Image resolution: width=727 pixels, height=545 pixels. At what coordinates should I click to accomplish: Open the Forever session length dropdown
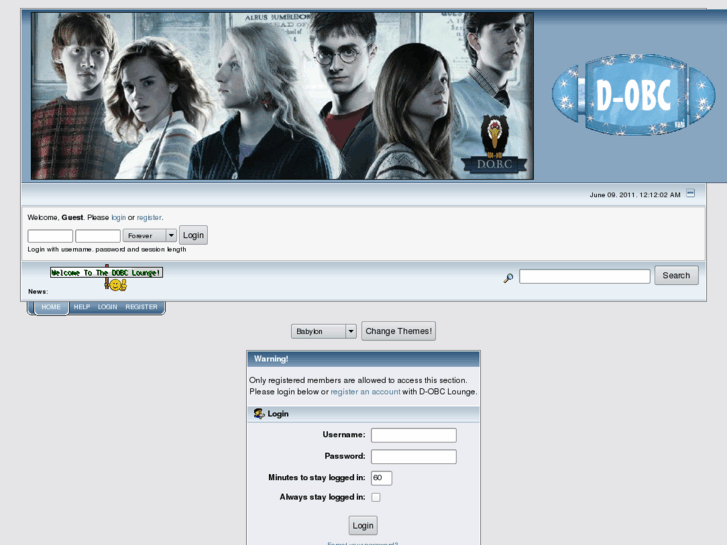coord(150,236)
